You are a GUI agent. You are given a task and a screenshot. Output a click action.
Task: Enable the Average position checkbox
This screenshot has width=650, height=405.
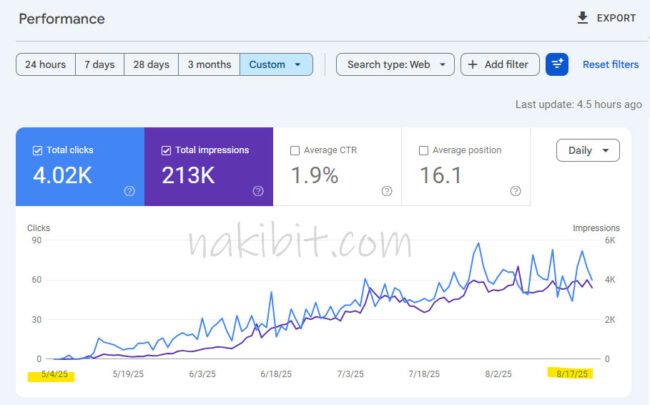click(423, 150)
